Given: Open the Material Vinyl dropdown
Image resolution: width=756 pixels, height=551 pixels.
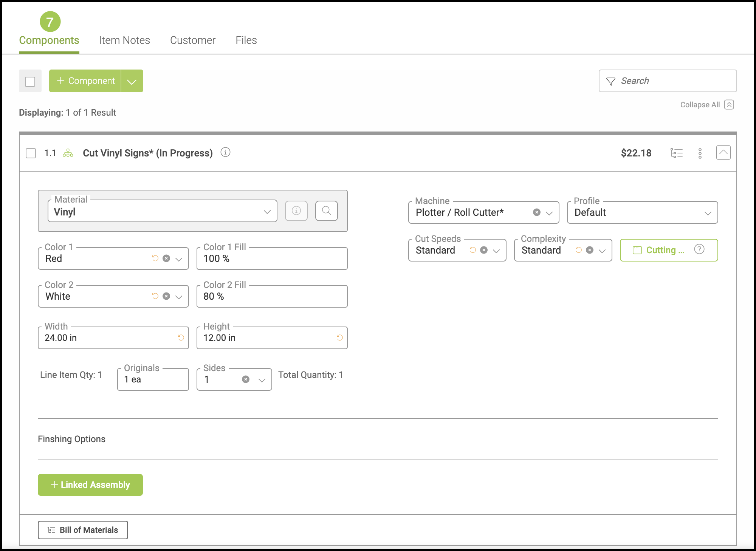Looking at the screenshot, I should point(267,212).
